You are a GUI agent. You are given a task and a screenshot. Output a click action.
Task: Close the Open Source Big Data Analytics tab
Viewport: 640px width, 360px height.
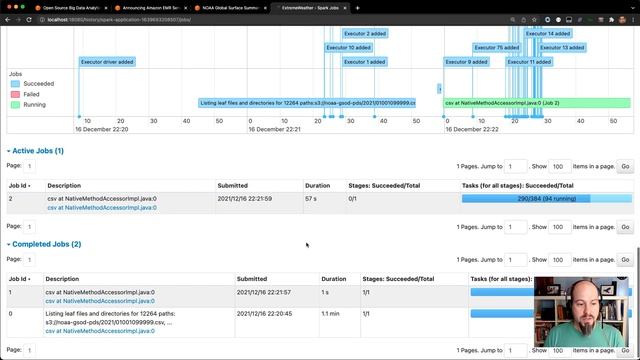click(106, 8)
